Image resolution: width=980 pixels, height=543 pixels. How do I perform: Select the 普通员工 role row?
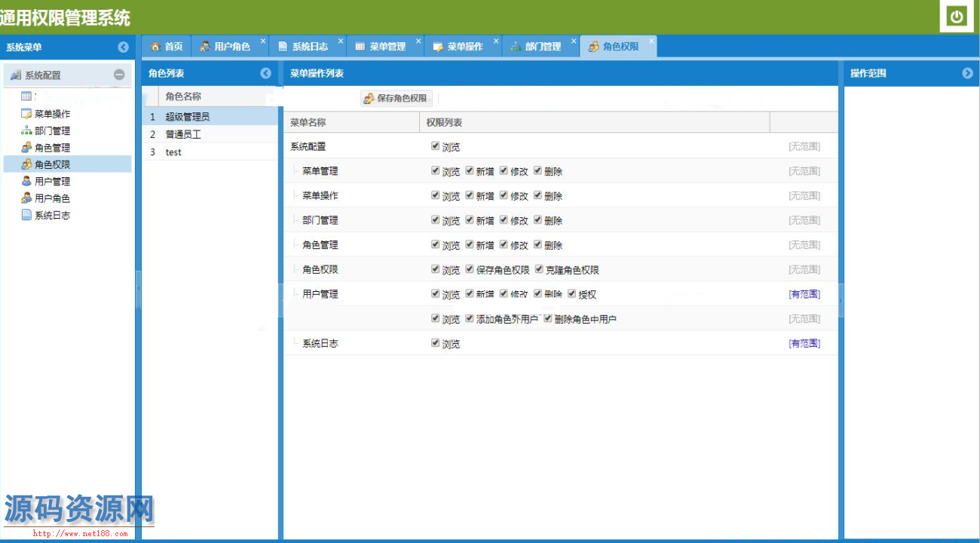[x=210, y=134]
